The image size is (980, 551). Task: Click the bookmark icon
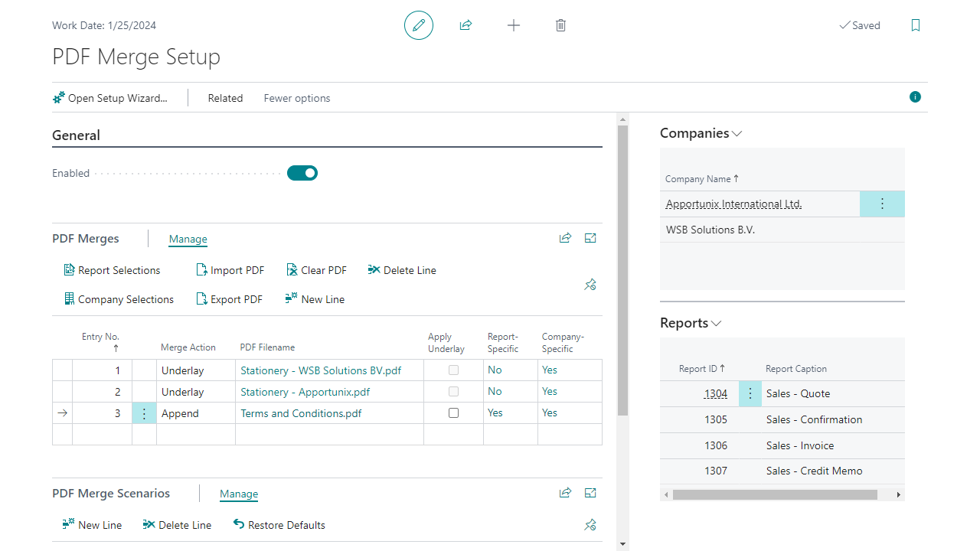click(x=916, y=25)
